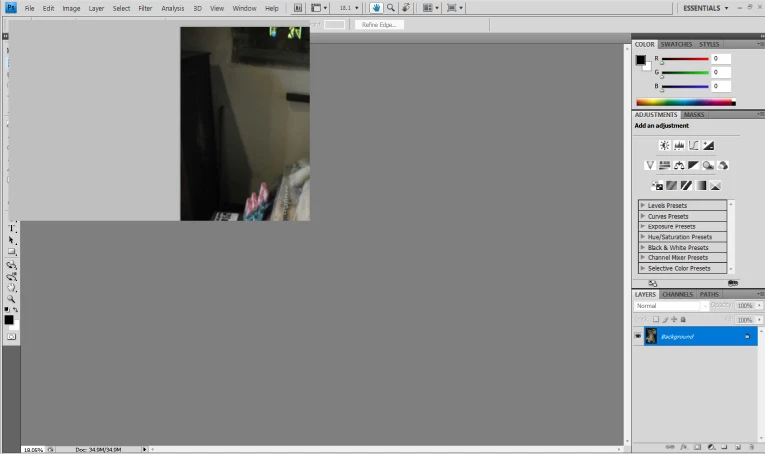Screen dimensions: 765x454
Task: Click the color spectrum ramp
Action: 685,102
